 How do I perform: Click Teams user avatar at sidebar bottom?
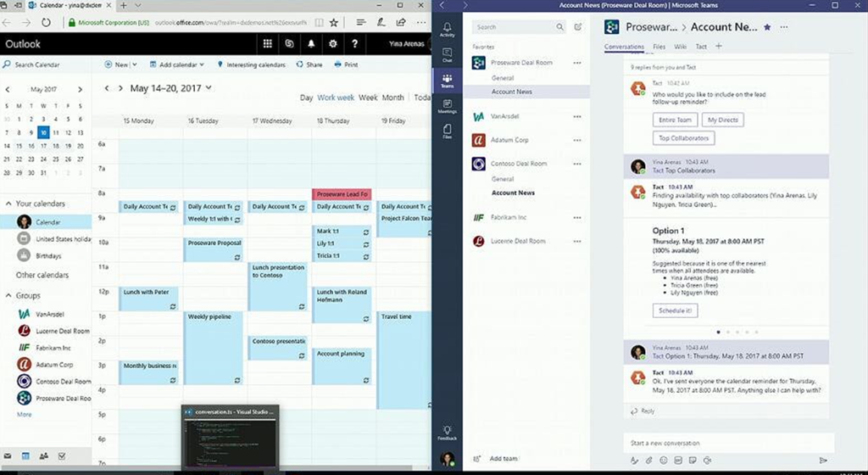(448, 458)
